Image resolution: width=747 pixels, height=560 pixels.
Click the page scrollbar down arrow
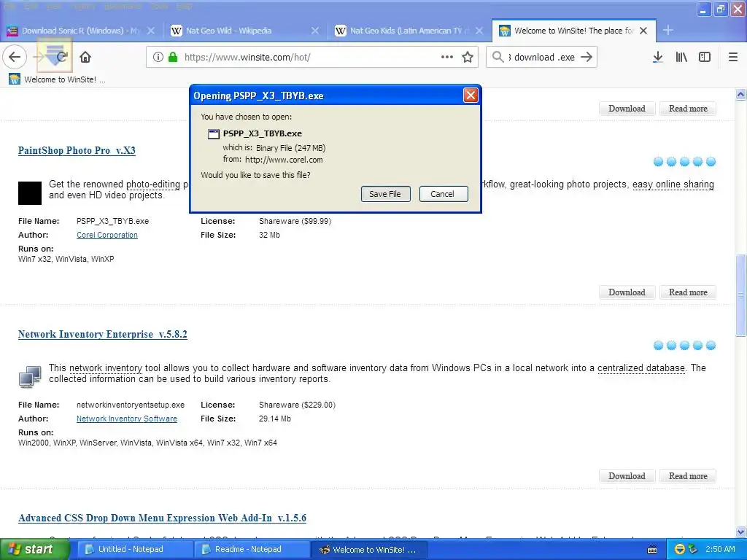click(741, 532)
